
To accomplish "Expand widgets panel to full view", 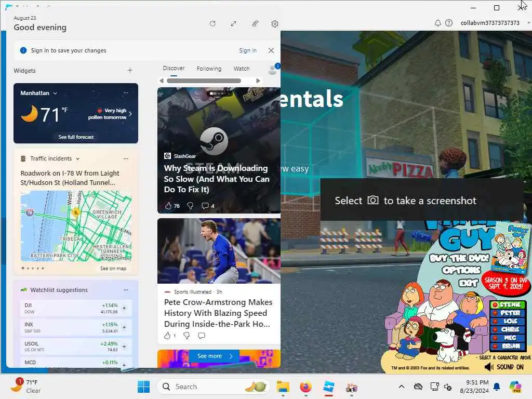I will 233,24.
